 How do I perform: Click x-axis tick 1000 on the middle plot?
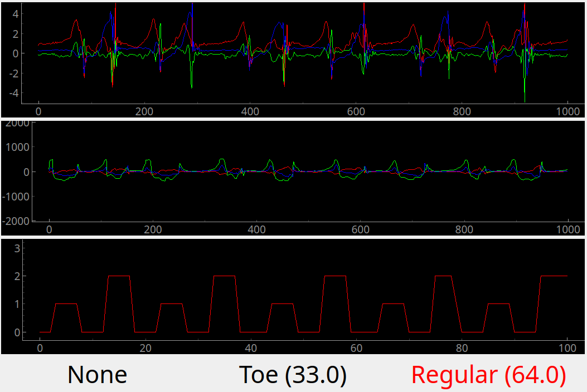pyautogui.click(x=568, y=229)
